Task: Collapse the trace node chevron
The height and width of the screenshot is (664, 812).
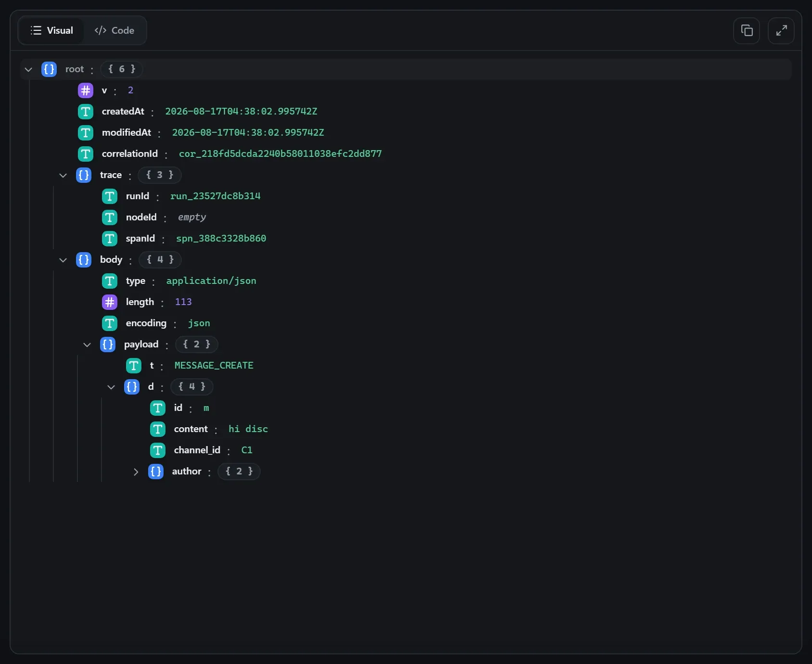Action: pos(63,175)
